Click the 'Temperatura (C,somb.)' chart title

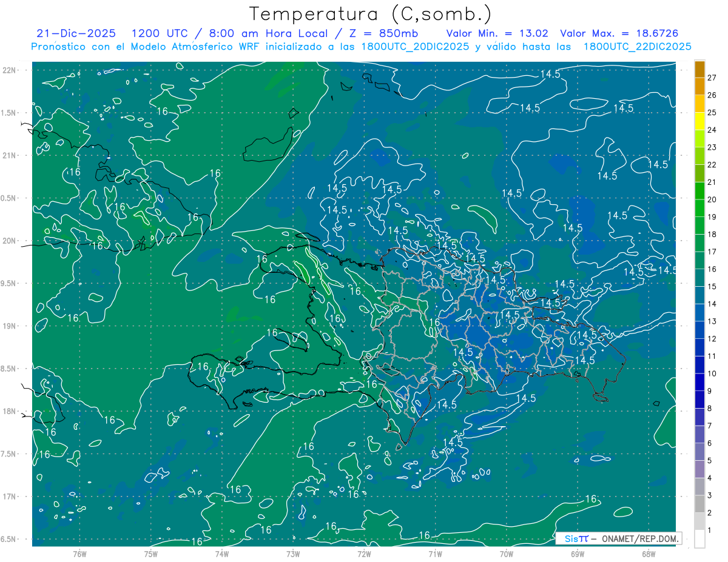point(371,15)
